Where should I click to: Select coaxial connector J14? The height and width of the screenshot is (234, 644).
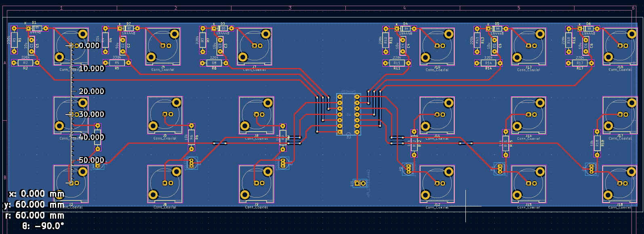pos(528,115)
